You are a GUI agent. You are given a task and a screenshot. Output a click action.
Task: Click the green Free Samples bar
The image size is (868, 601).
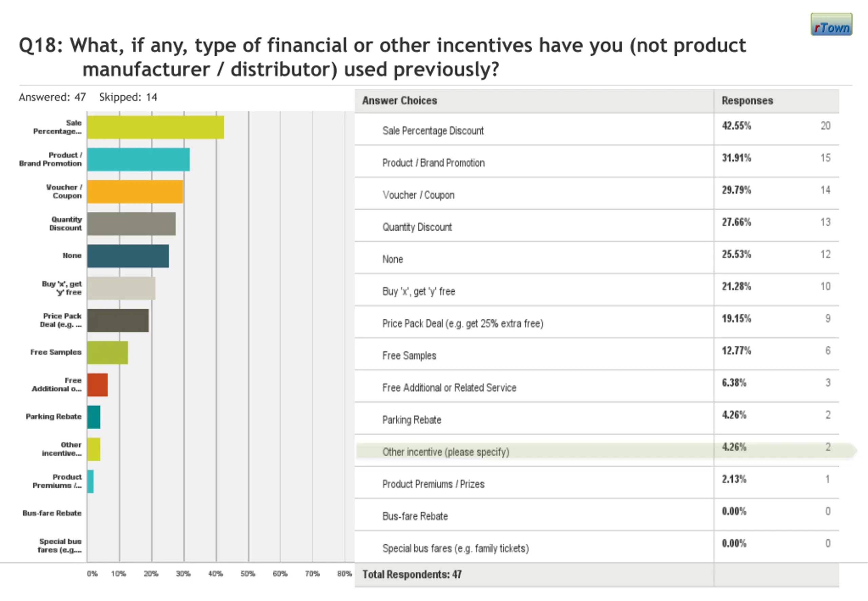[108, 353]
